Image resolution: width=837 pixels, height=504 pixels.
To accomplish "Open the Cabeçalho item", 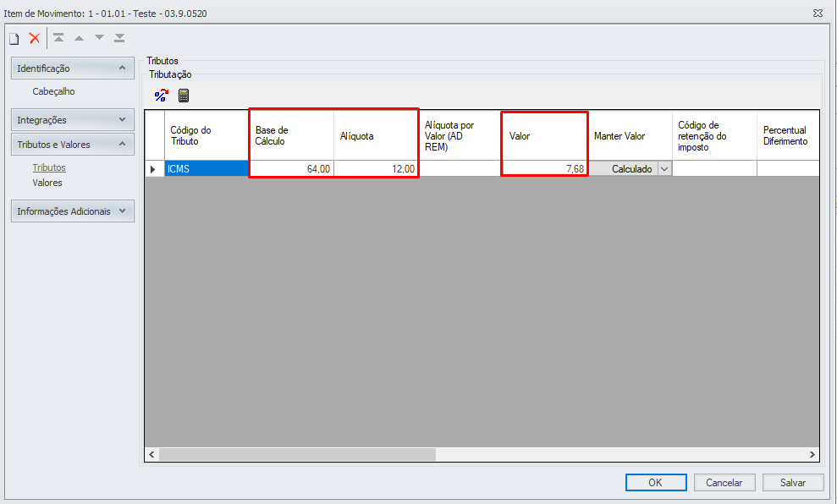I will [53, 91].
